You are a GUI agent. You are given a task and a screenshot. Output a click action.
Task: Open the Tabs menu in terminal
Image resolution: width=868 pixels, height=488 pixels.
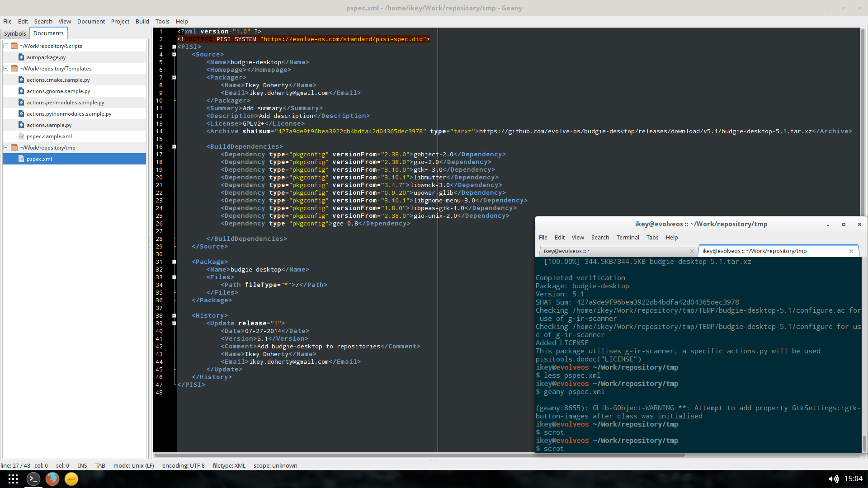point(652,238)
